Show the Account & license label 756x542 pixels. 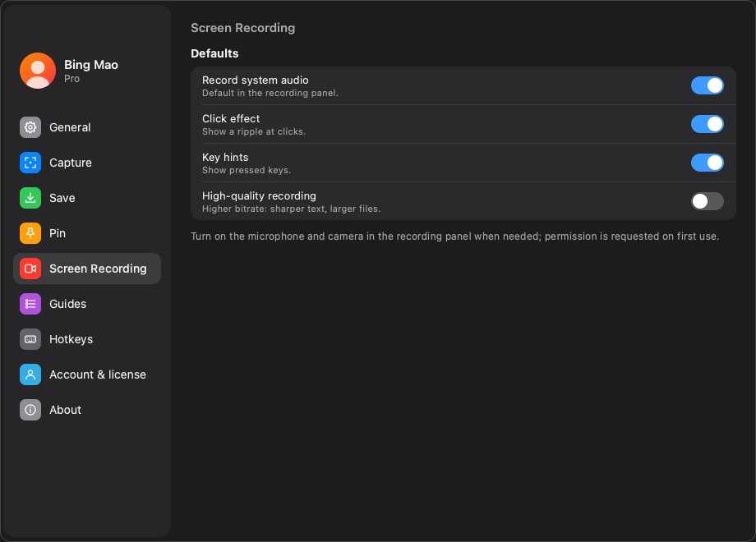[x=98, y=374]
